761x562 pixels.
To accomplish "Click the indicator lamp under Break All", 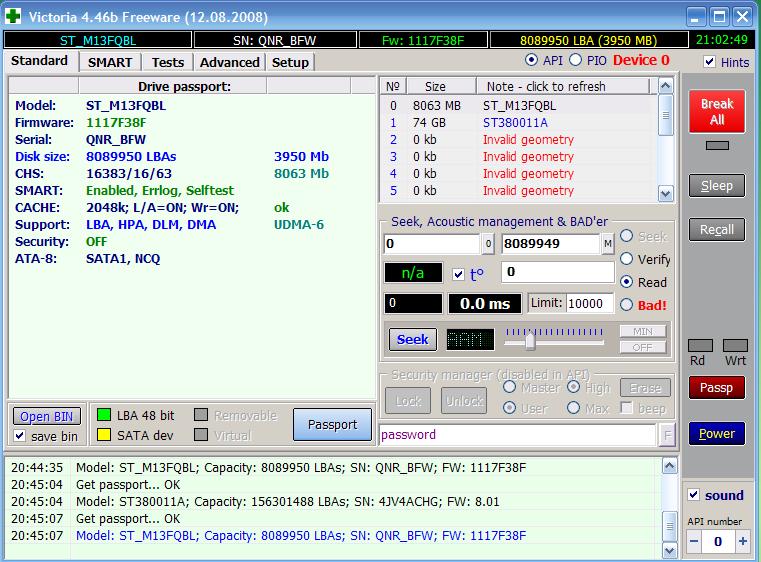I will click(717, 145).
